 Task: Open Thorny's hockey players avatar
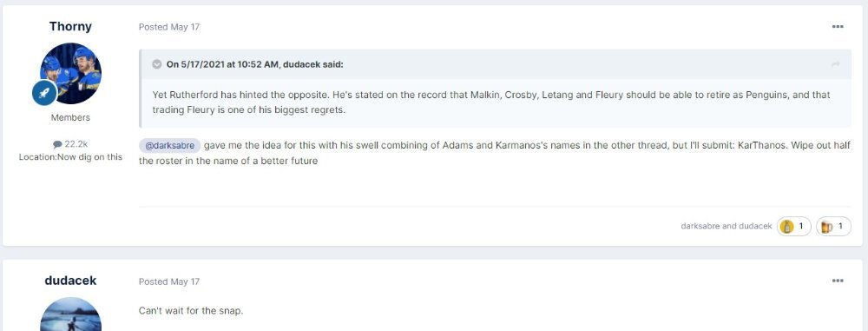[71, 73]
